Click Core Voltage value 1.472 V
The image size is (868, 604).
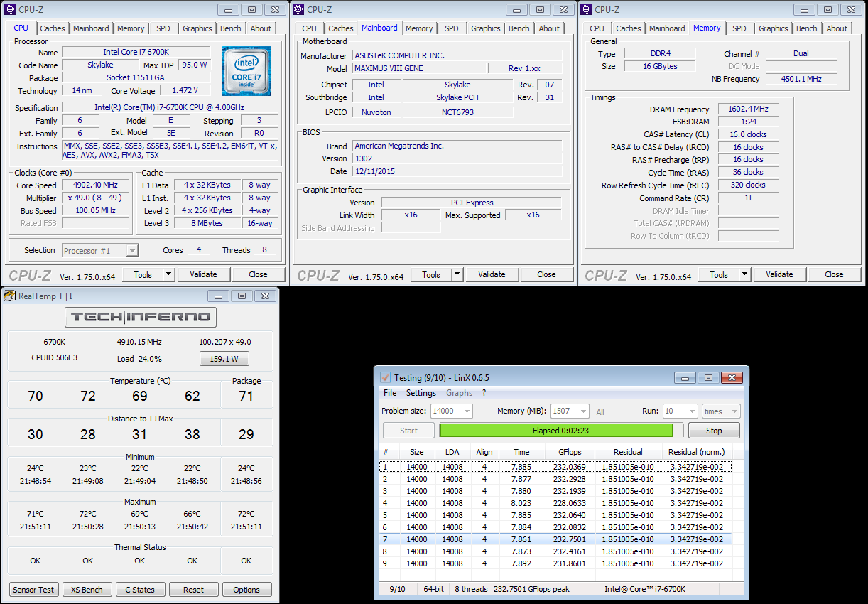pyautogui.click(x=185, y=91)
